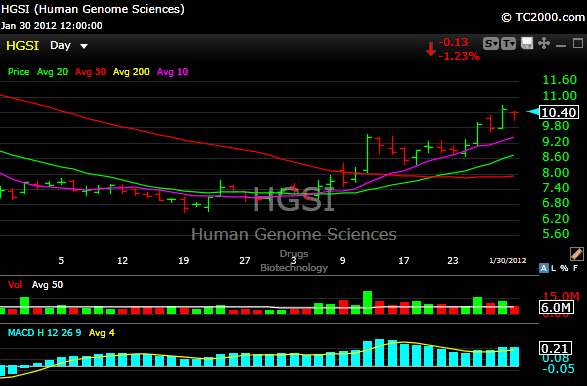Click the MACD H 12 26 9 label
This screenshot has width=587, height=386.
[45, 332]
